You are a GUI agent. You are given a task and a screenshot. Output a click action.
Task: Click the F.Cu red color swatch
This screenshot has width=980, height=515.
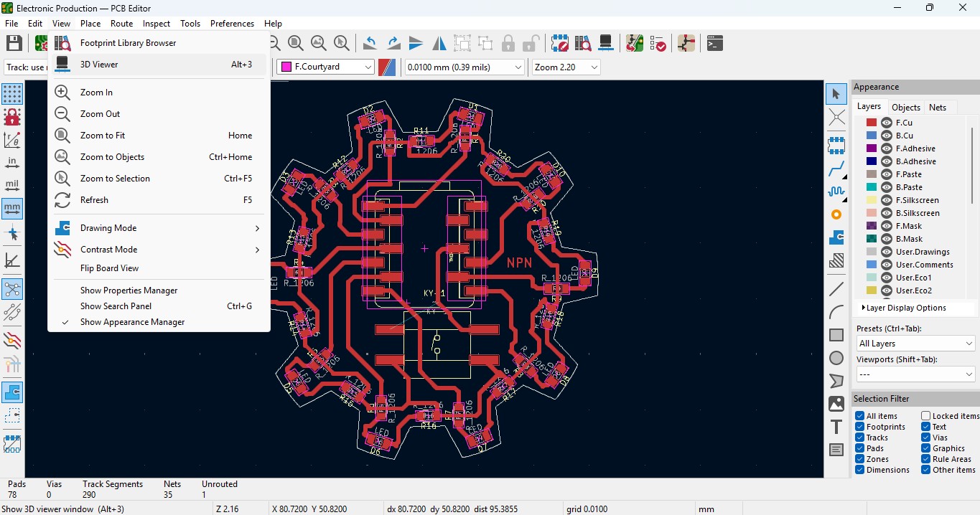pos(872,123)
